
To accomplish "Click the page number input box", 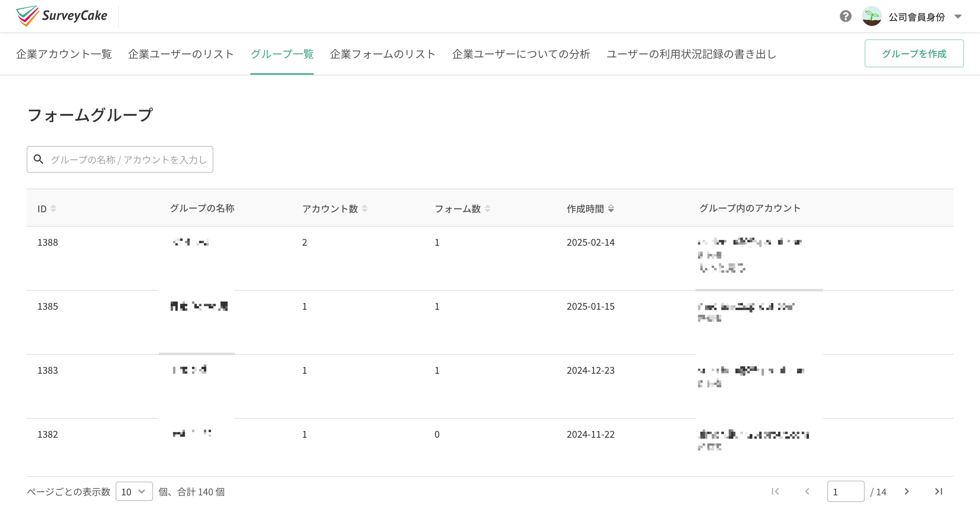I will [845, 491].
